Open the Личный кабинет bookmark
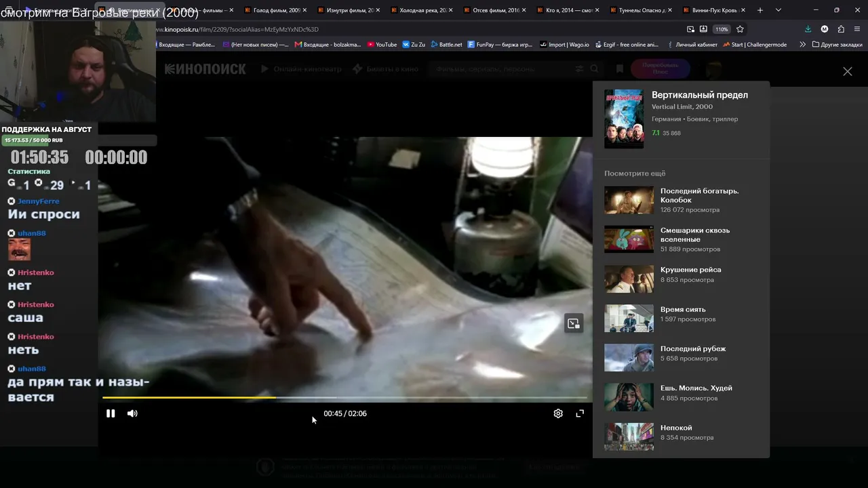 point(692,45)
